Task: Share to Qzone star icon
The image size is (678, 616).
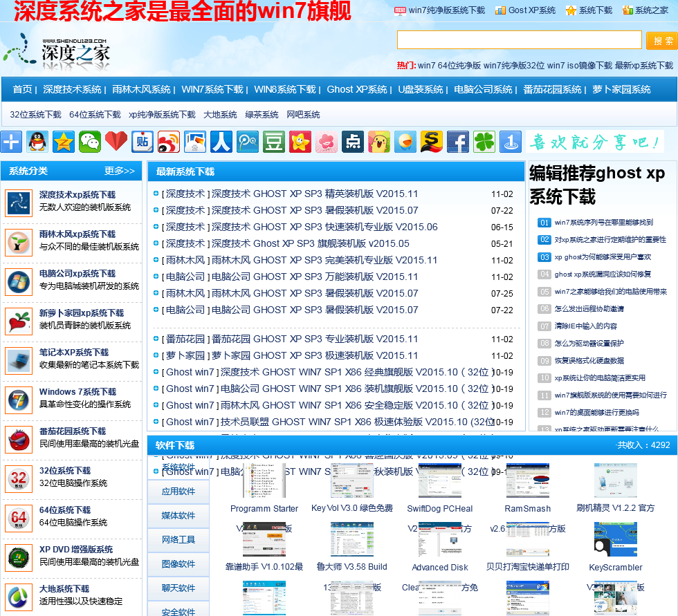Action: click(x=64, y=142)
